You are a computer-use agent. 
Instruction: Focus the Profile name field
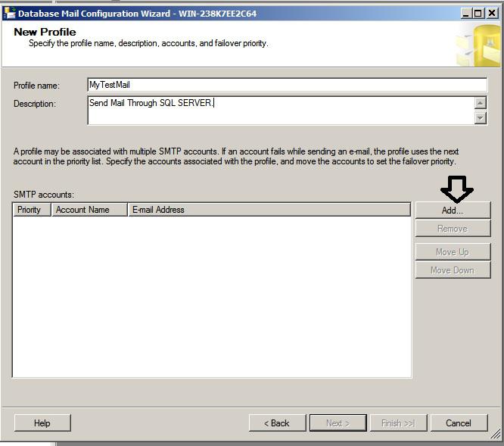coord(287,85)
